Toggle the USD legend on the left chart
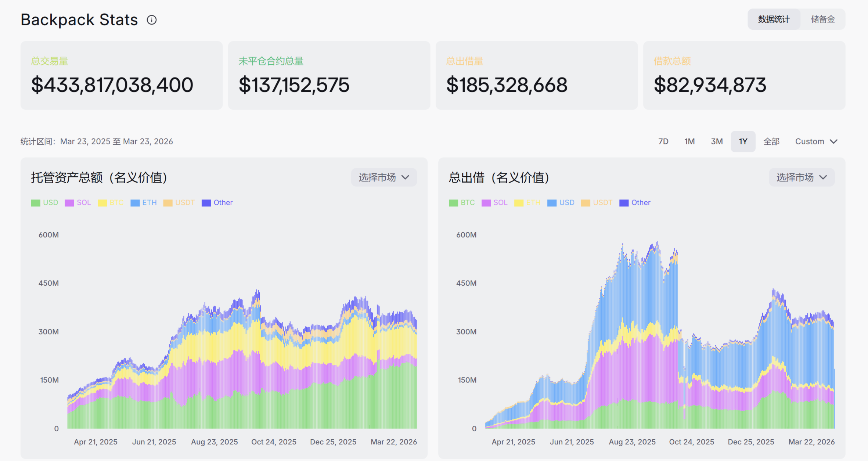868x461 pixels. 44,202
